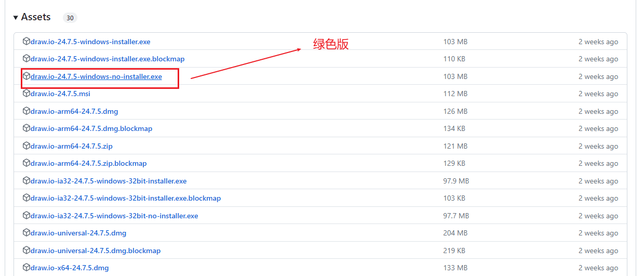Click package icon beside arm64-24.7.5.zip

click(x=26, y=146)
